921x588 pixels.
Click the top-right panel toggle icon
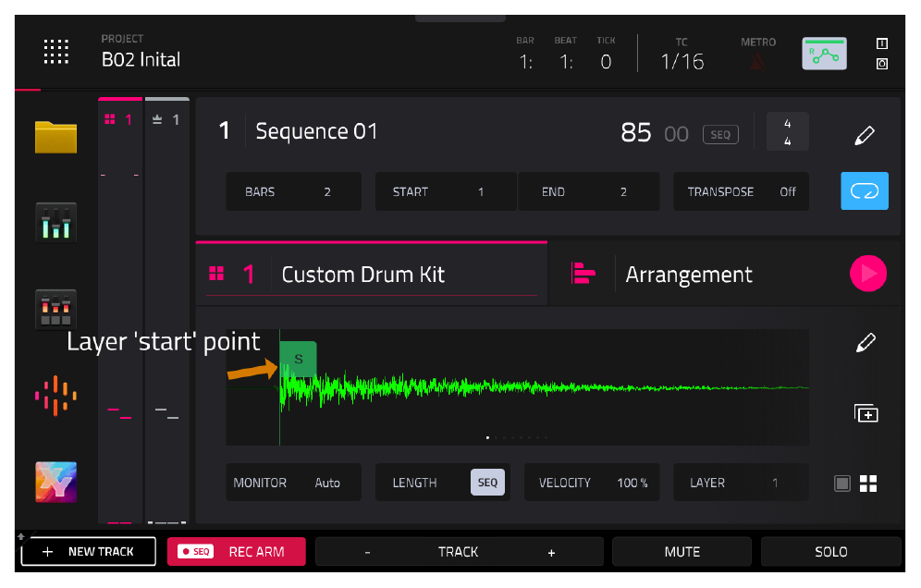881,43
